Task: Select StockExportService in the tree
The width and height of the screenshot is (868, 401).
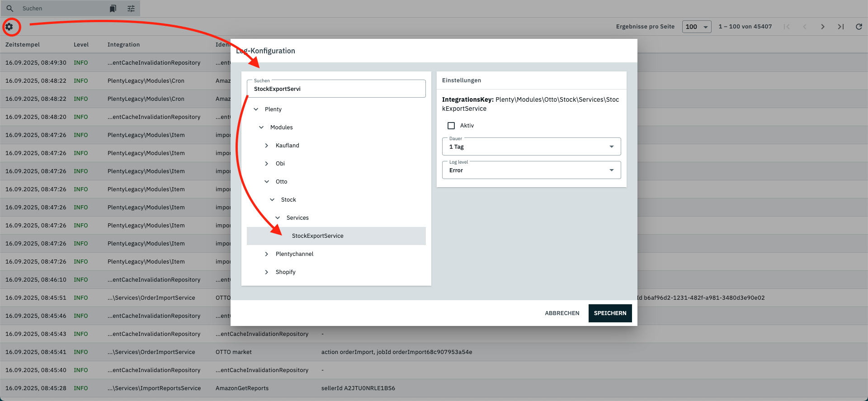Action: point(317,236)
